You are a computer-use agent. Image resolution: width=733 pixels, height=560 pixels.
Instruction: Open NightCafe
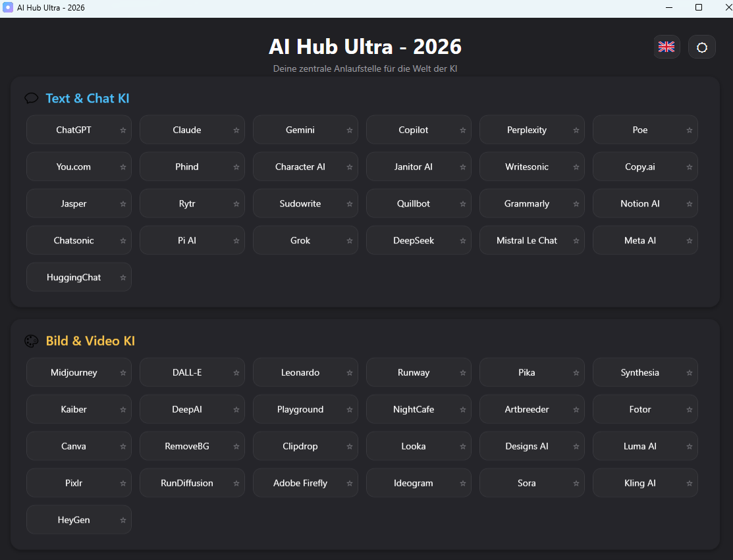click(x=418, y=409)
